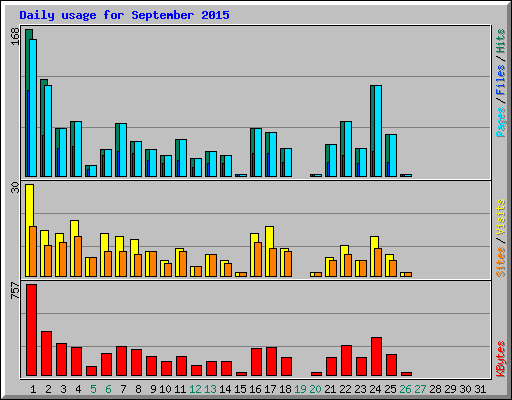Click the 'Visits' legend label
Image resolution: width=512 pixels, height=400 pixels.
(x=500, y=217)
